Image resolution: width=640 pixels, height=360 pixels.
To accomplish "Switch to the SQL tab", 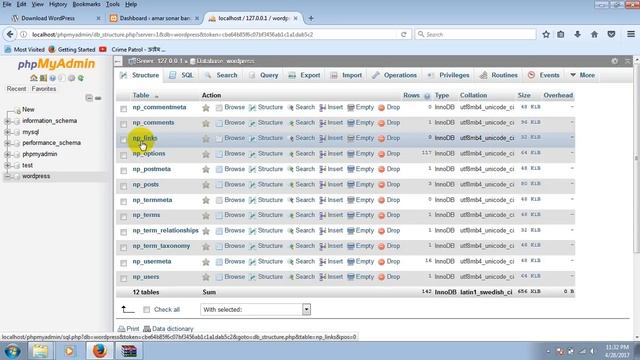I will 182,75.
